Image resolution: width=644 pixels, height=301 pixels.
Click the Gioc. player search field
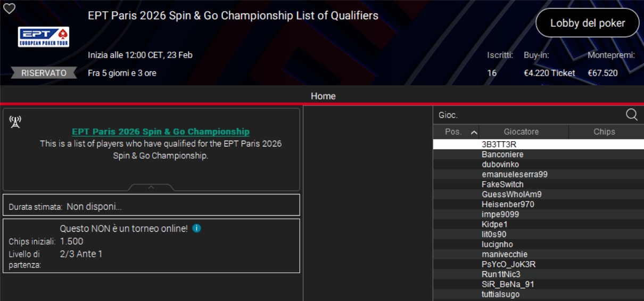(x=527, y=115)
